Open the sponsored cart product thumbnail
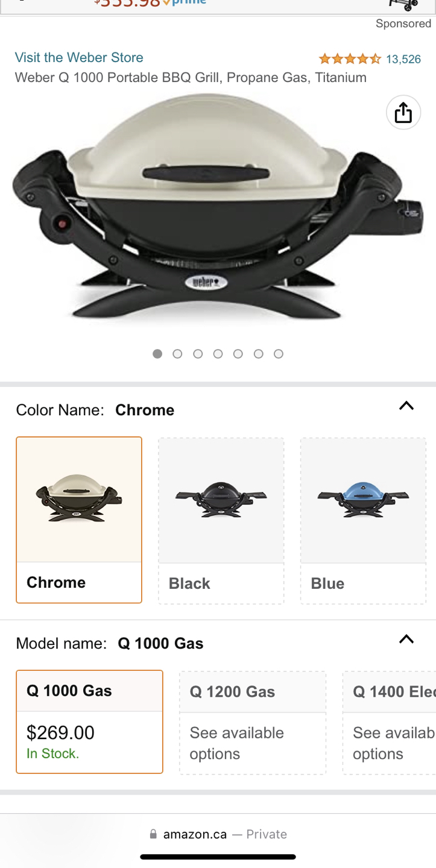The height and width of the screenshot is (868, 436). [403, 5]
